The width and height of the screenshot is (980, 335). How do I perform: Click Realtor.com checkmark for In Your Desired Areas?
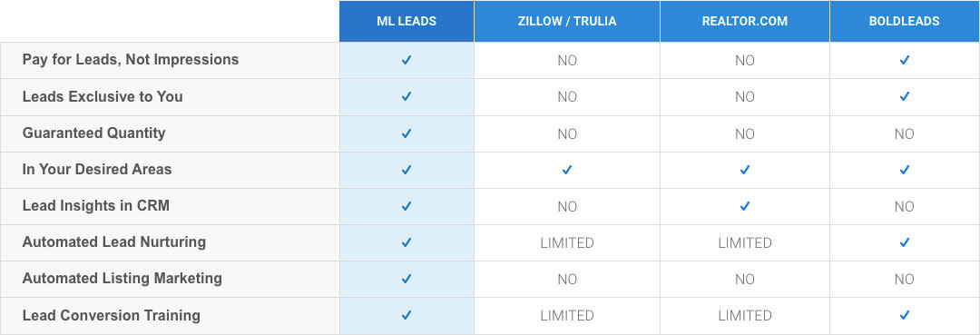pyautogui.click(x=744, y=170)
